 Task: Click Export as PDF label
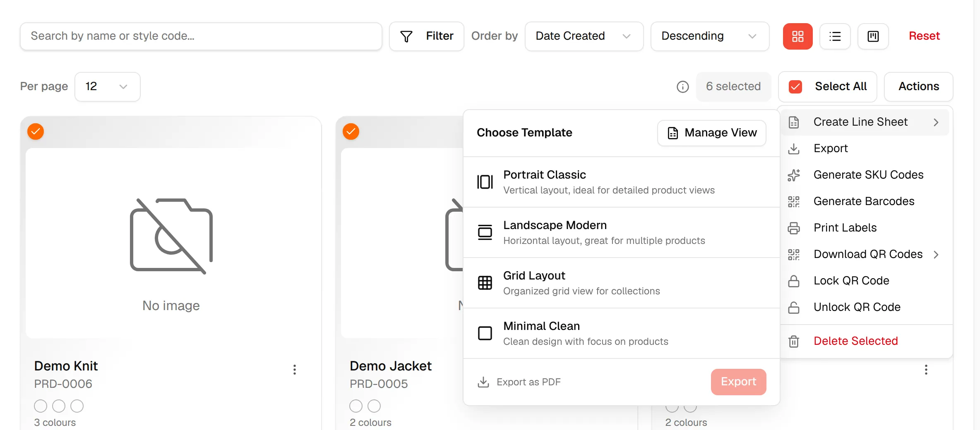coord(528,382)
